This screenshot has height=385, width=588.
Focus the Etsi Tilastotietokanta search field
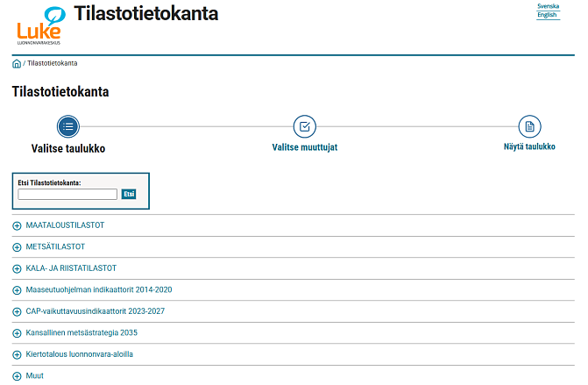tap(67, 194)
